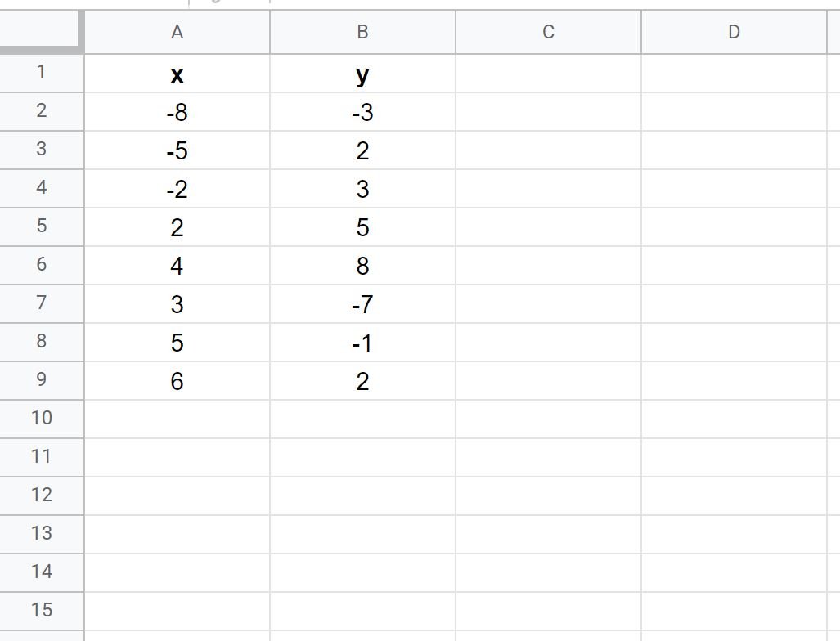Select row 15 header
This screenshot has height=641, width=840.
[41, 611]
